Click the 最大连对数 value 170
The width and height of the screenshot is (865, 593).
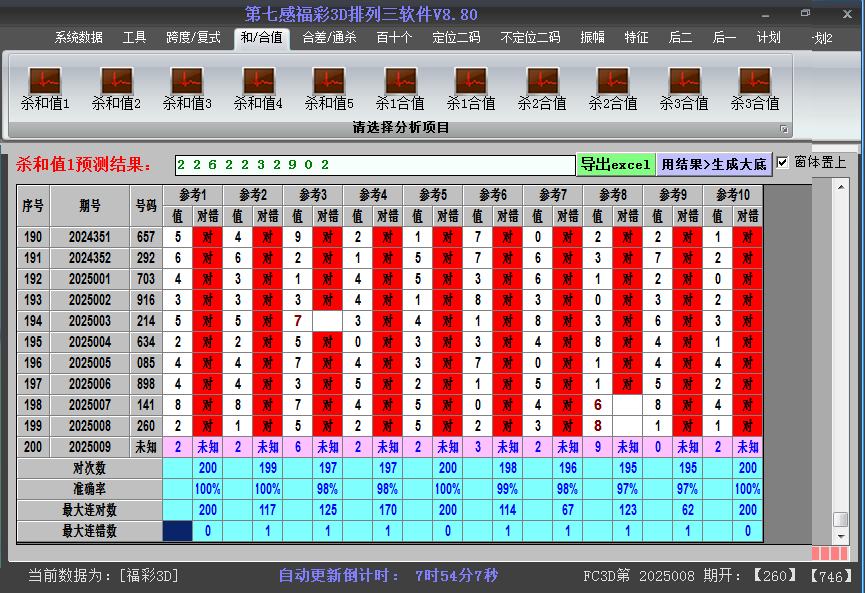tap(388, 510)
